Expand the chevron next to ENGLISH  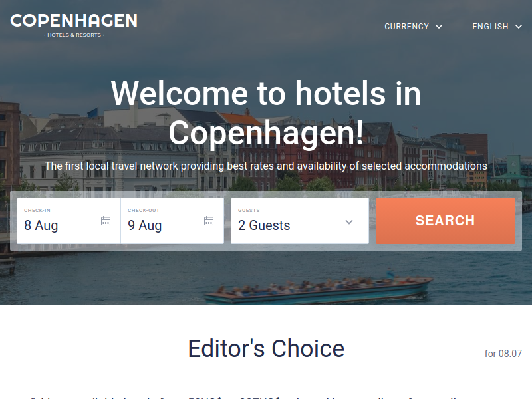[519, 27]
